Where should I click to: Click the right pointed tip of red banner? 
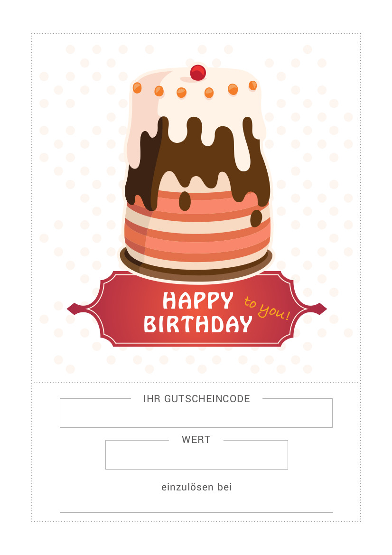tap(320, 308)
